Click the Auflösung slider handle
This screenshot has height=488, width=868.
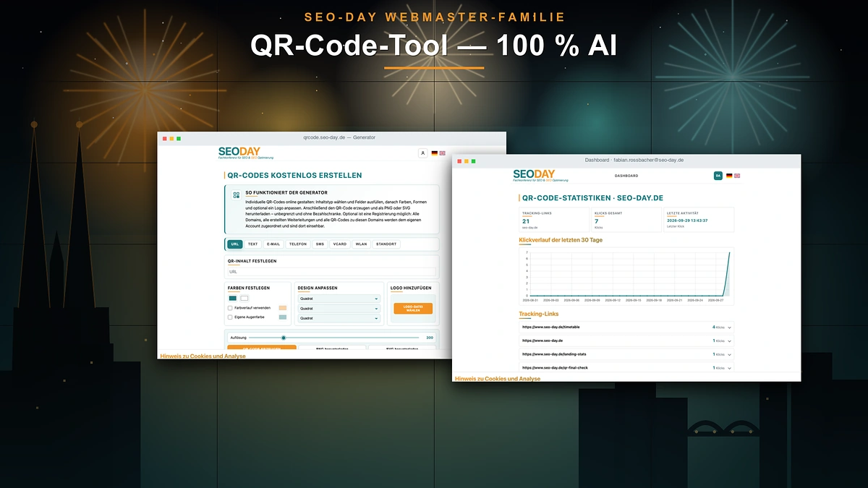(x=284, y=338)
